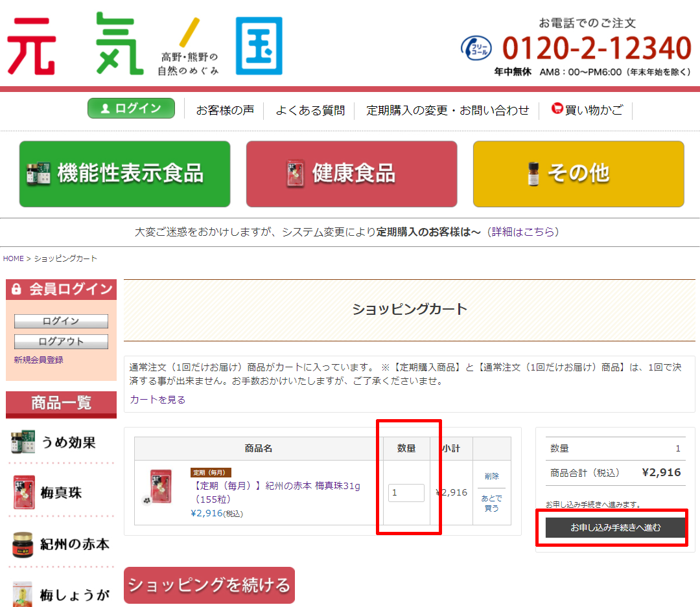This screenshot has height=607, width=700.
Task: Open 定期購入の変更・お問い合わせ menu item
Action: 447,111
